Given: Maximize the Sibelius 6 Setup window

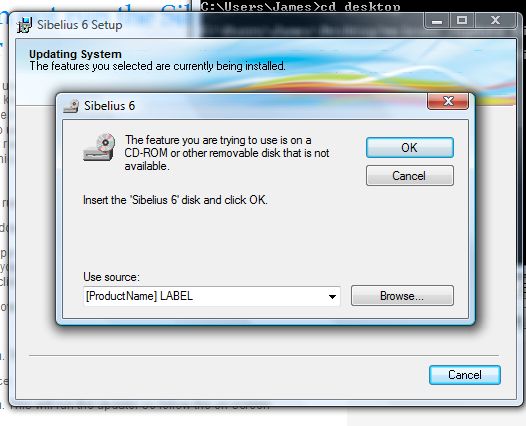Looking at the screenshot, I should (462, 21).
